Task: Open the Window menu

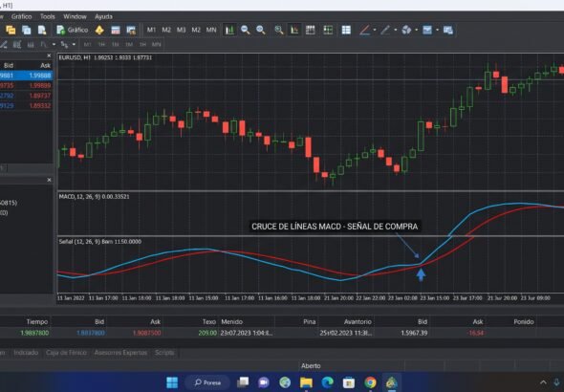Action: pyautogui.click(x=75, y=16)
